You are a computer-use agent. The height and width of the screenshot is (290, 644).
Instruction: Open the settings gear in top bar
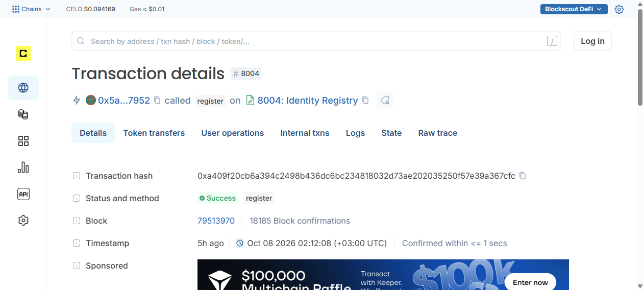pos(619,9)
